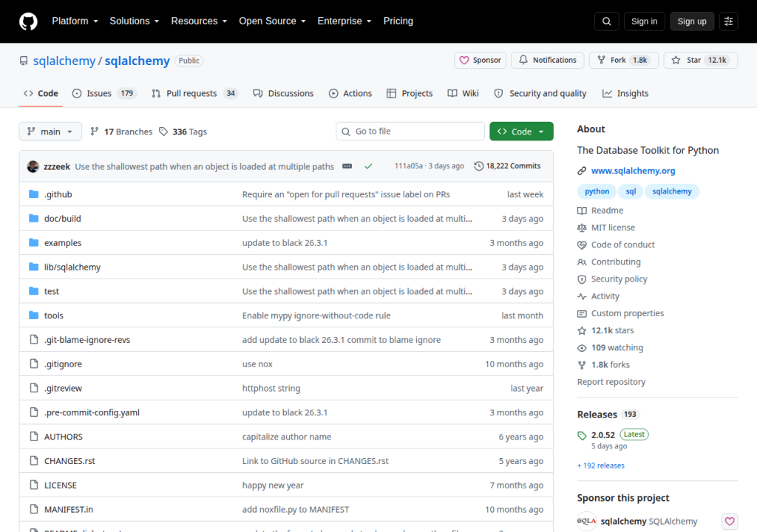Click the Report repository link
The height and width of the screenshot is (532, 757).
click(x=611, y=382)
